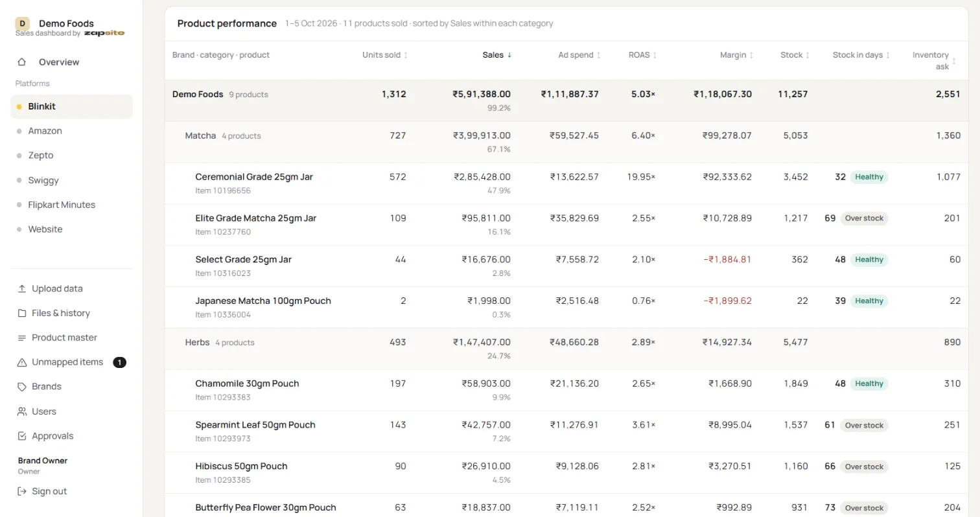This screenshot has height=517, width=980.
Task: Sort by ROAS column
Action: 643,55
